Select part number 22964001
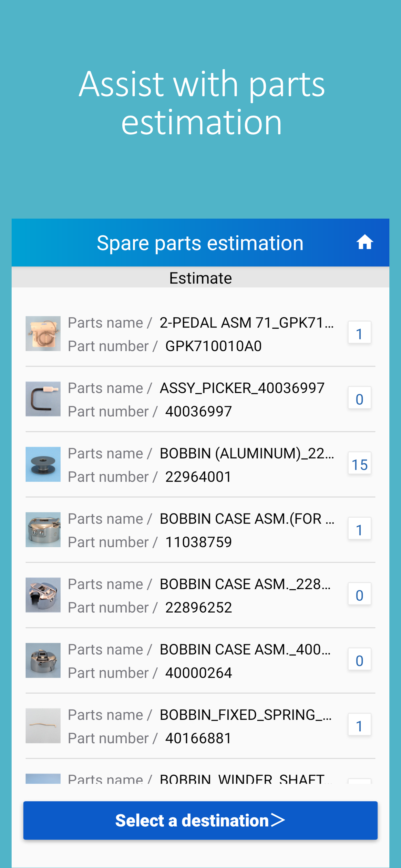Viewport: 401px width, 868px height. [199, 477]
